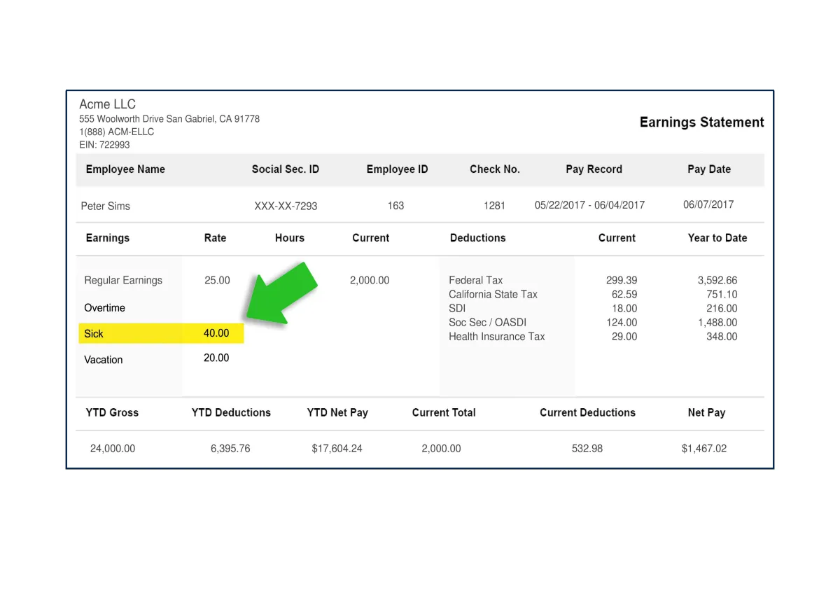The image size is (840, 616).
Task: Click the California State Tax entry
Action: [x=493, y=294]
